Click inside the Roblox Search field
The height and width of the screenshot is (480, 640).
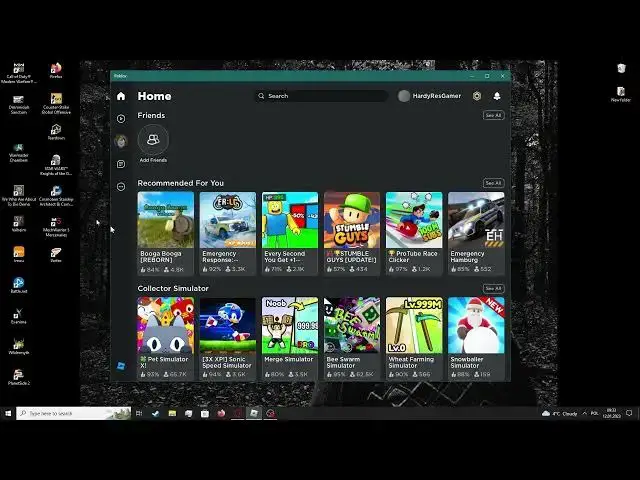320,96
